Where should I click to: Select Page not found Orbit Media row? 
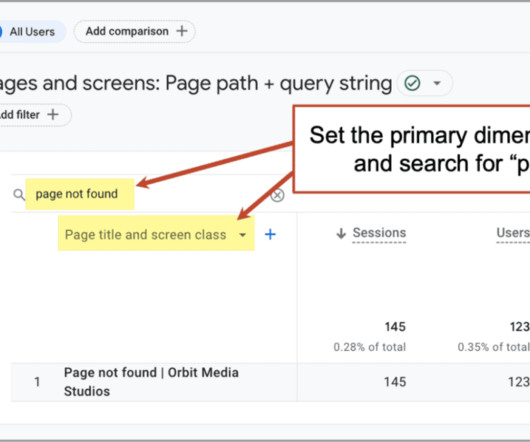[154, 382]
